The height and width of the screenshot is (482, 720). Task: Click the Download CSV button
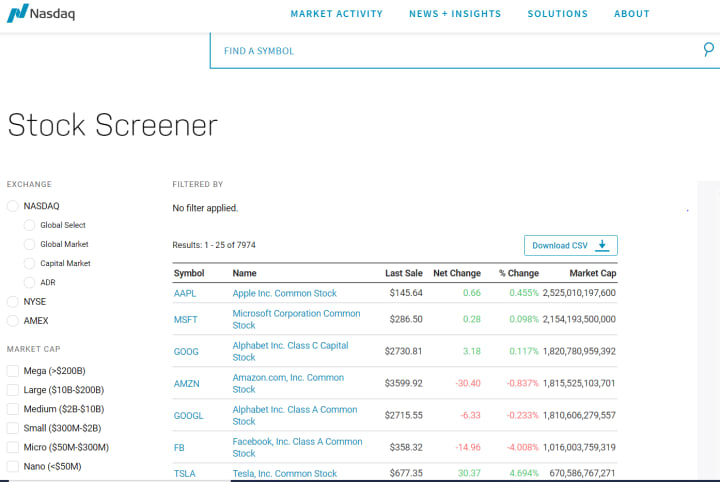(x=571, y=246)
